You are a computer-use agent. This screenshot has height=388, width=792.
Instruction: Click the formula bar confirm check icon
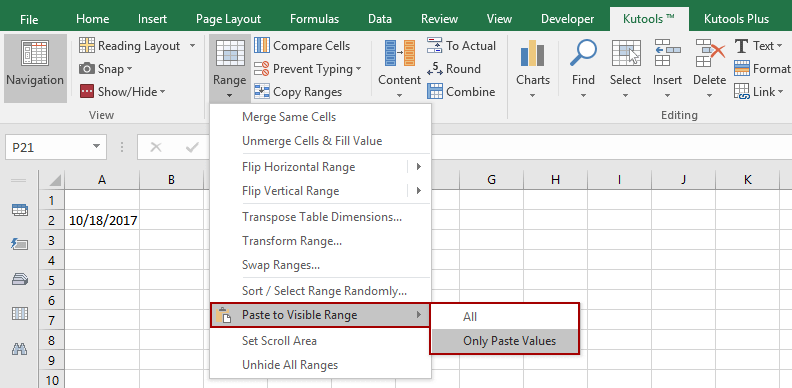pos(192,148)
